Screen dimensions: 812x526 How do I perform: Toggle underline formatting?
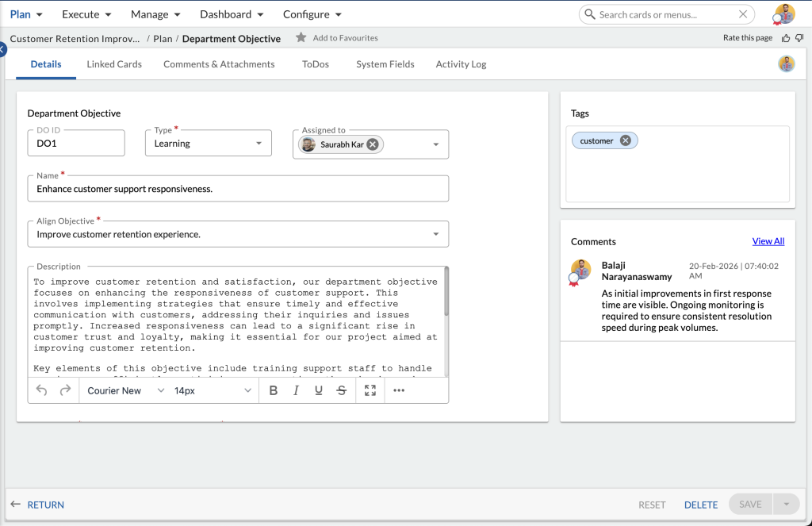pos(319,390)
